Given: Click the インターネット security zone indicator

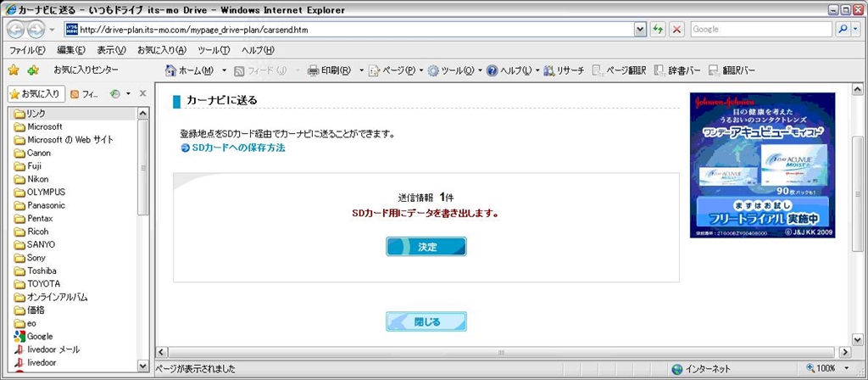Looking at the screenshot, I should coord(701,369).
